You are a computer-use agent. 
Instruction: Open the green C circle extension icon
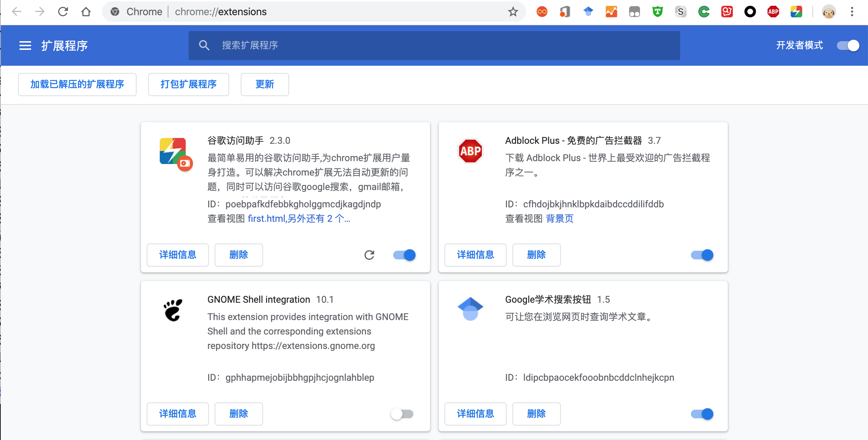704,12
